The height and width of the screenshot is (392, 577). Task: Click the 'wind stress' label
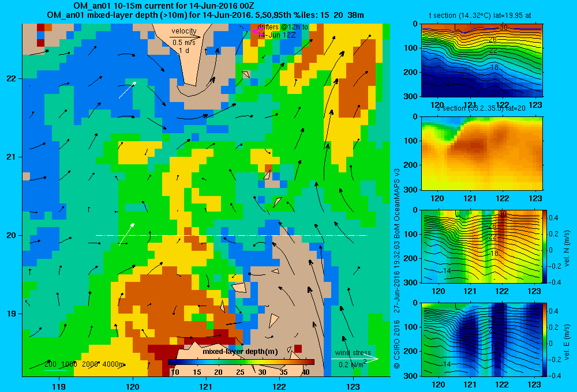353,352
